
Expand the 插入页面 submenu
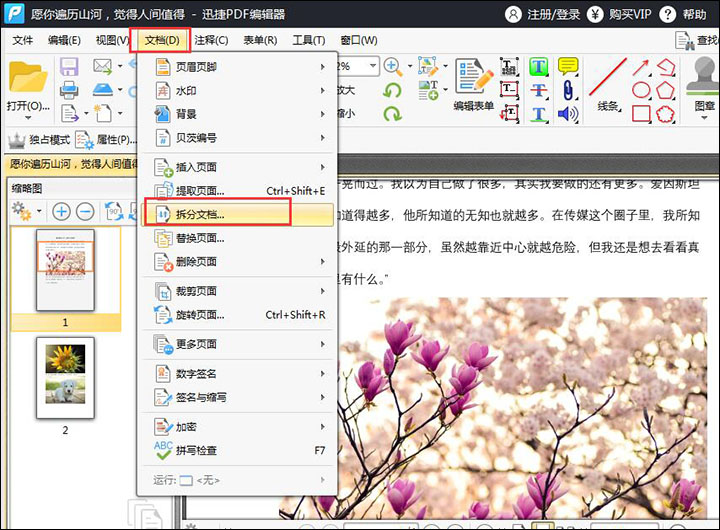click(x=238, y=167)
